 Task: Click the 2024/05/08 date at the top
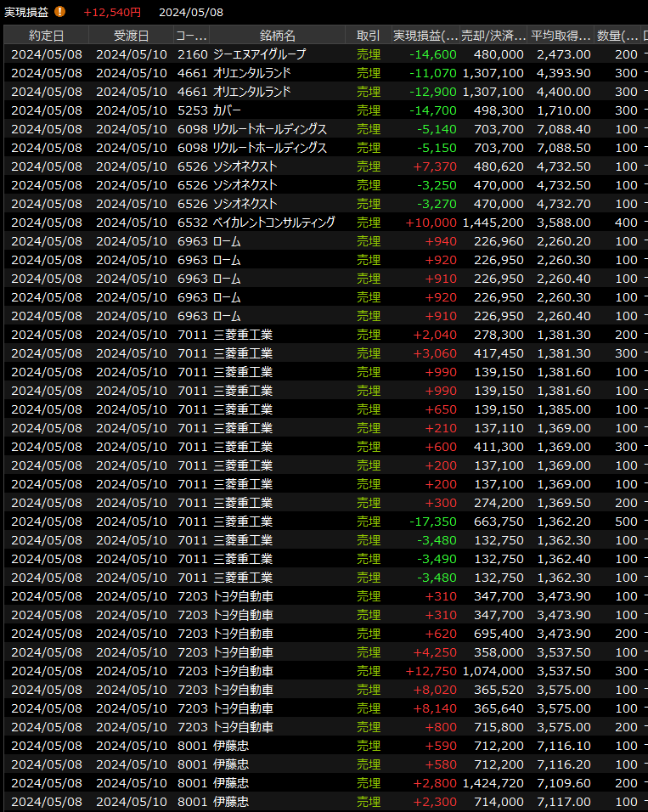(x=191, y=12)
